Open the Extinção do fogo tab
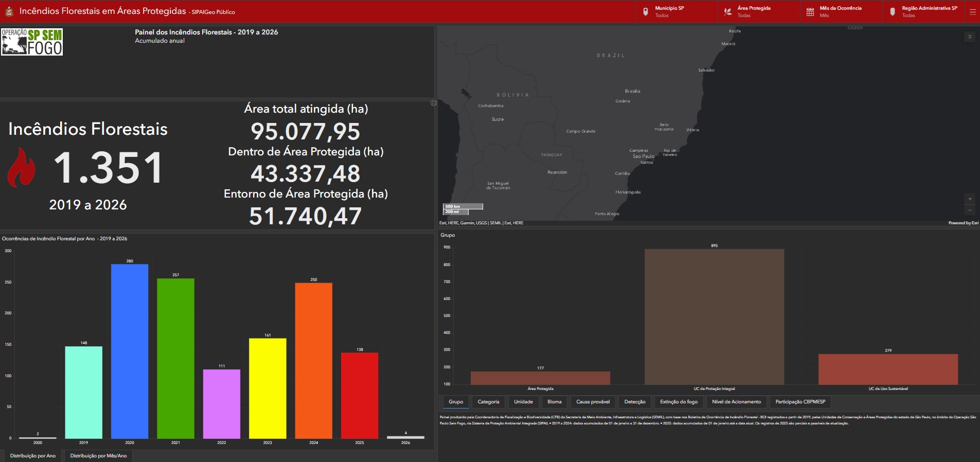The height and width of the screenshot is (462, 980). 679,402
